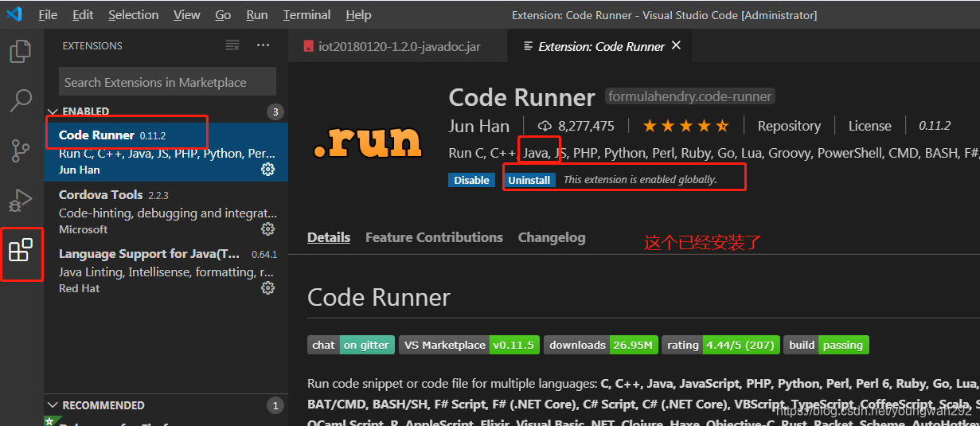The width and height of the screenshot is (980, 426).
Task: Open Extensions panel more actions menu
Action: 264,45
